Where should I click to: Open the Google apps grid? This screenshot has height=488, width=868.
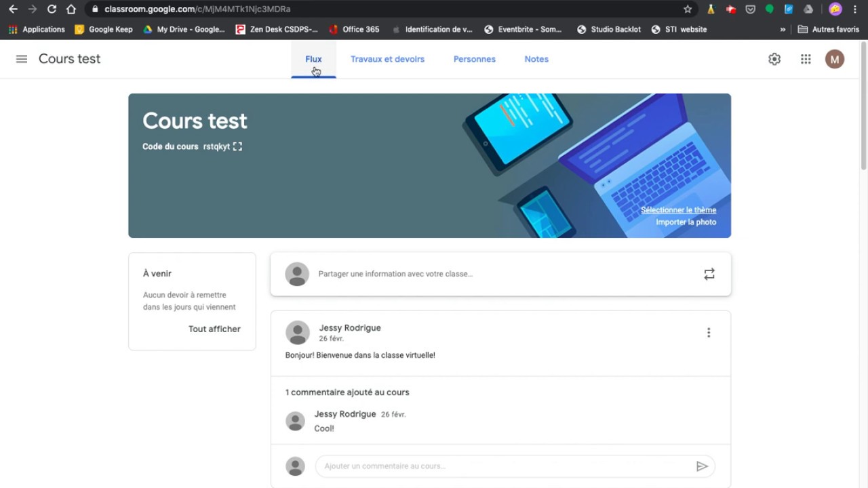(806, 59)
